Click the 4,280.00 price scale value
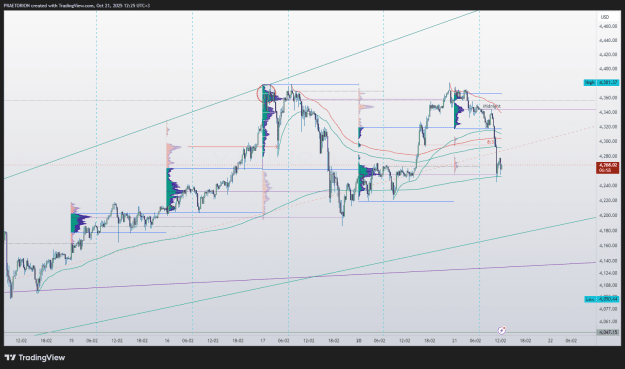Viewport: 625px width, 369px height. tap(608, 156)
